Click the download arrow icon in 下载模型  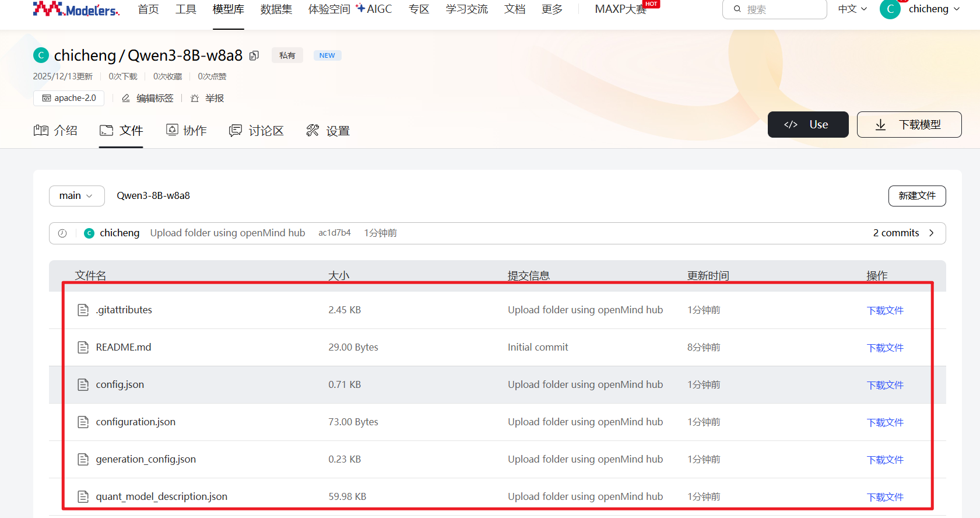click(880, 125)
